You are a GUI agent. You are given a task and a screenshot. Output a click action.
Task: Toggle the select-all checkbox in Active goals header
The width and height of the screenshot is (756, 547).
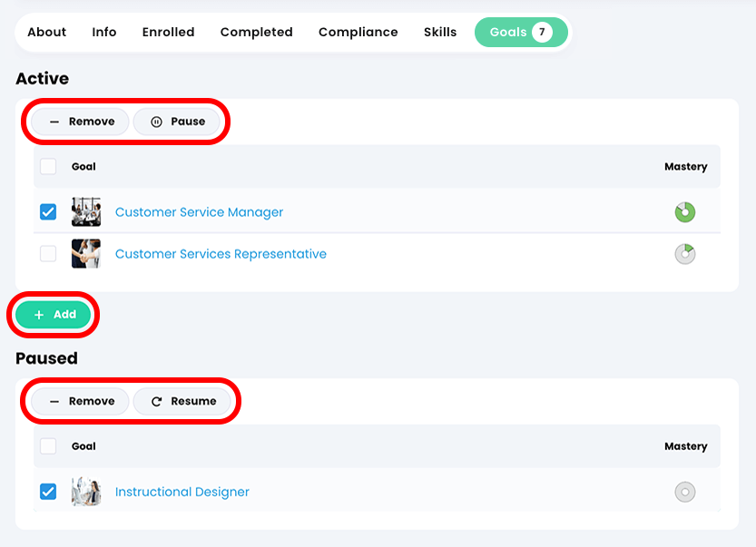48,166
